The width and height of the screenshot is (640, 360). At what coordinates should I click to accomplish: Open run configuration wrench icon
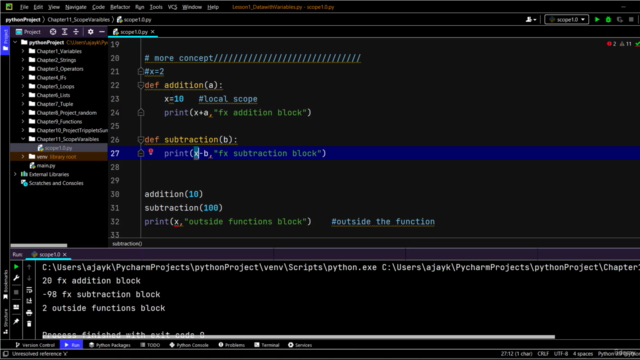click(16, 278)
